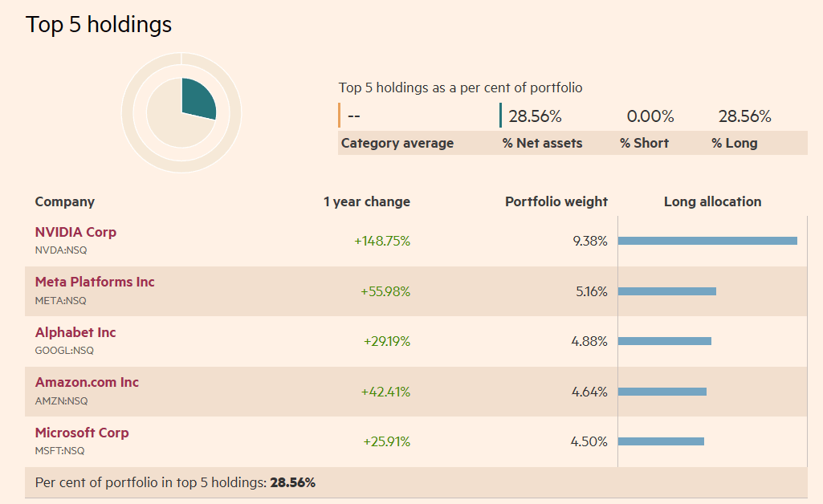Open the NVIDIA Corp holding page

[x=75, y=232]
